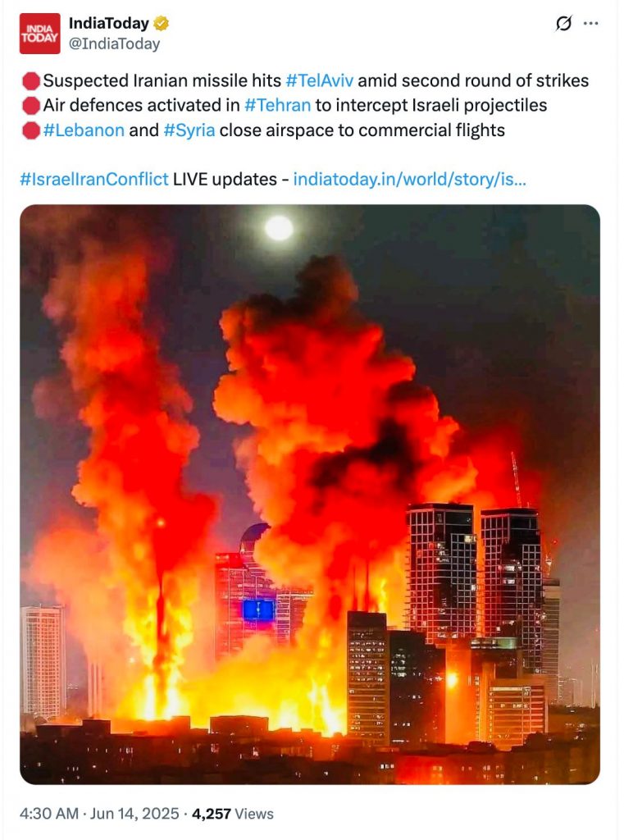Open the #Lebanon hashtag

click(84, 130)
